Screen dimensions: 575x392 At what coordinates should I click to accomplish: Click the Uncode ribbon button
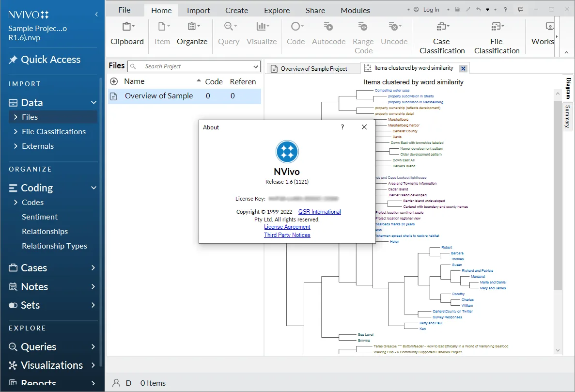point(394,34)
